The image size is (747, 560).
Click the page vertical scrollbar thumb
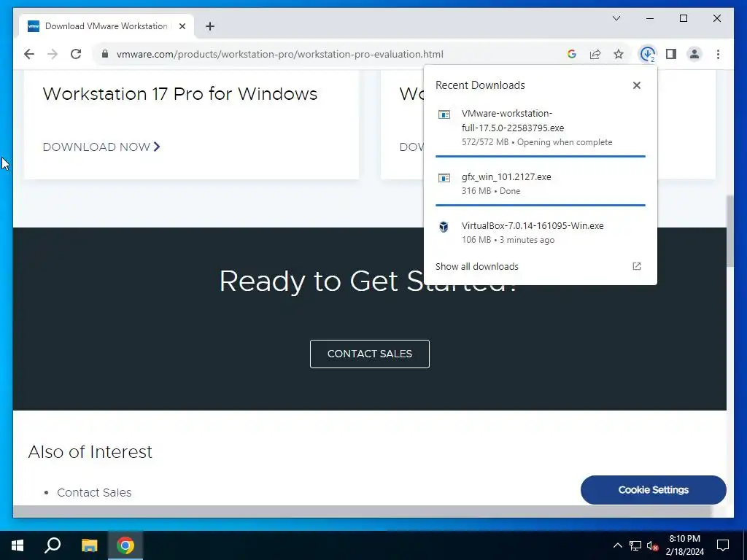point(729,231)
